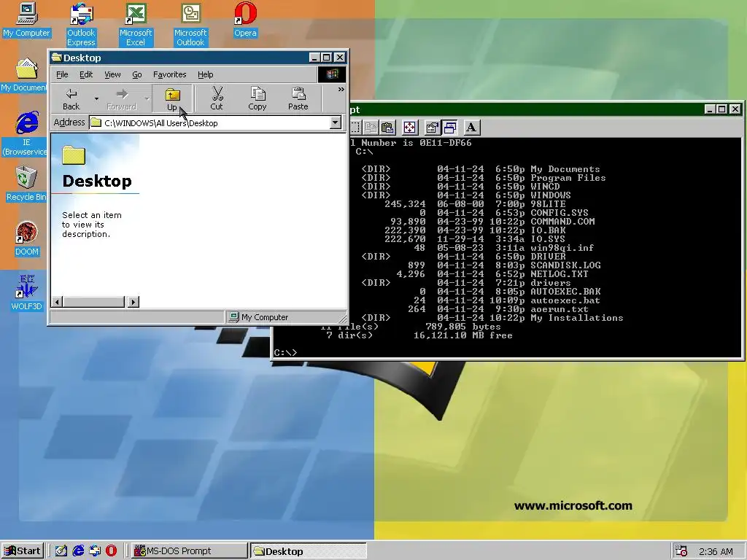Click the Paste toolbar button in Explorer
The image size is (747, 560).
coord(298,99)
